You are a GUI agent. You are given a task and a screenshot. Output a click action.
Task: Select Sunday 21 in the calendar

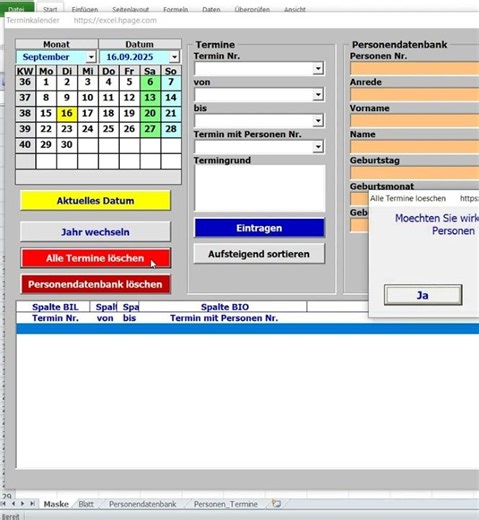point(171,113)
